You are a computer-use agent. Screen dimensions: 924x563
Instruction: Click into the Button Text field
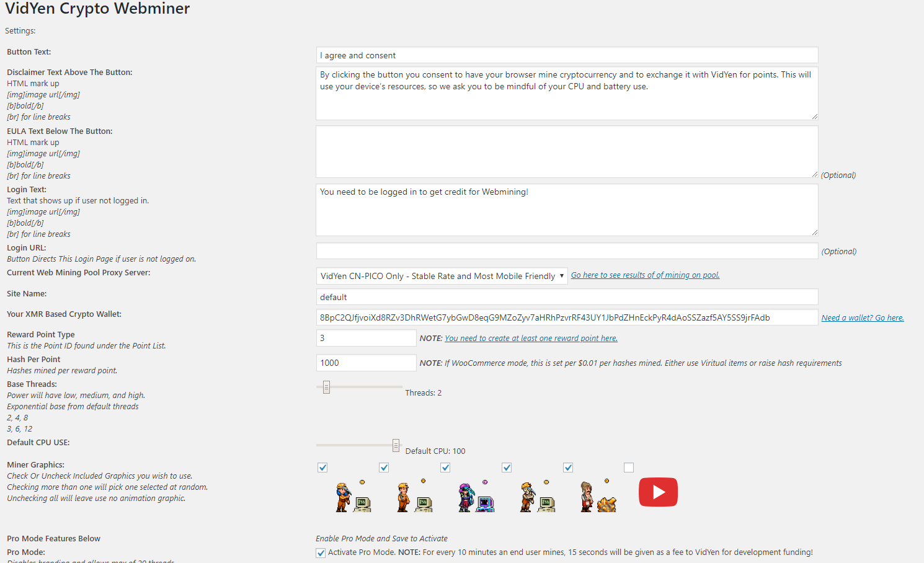[x=567, y=55]
